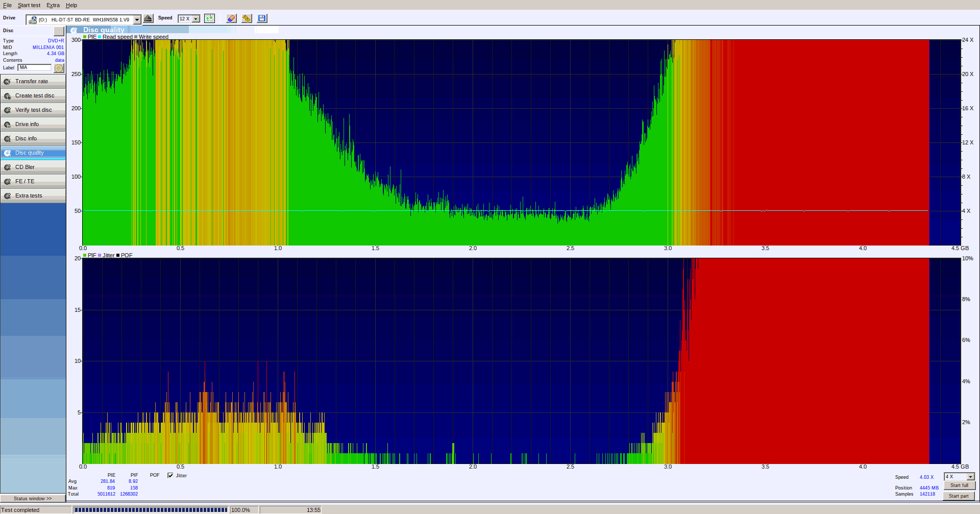
Task: Open the FE / TE test
Action: pyautogui.click(x=33, y=181)
